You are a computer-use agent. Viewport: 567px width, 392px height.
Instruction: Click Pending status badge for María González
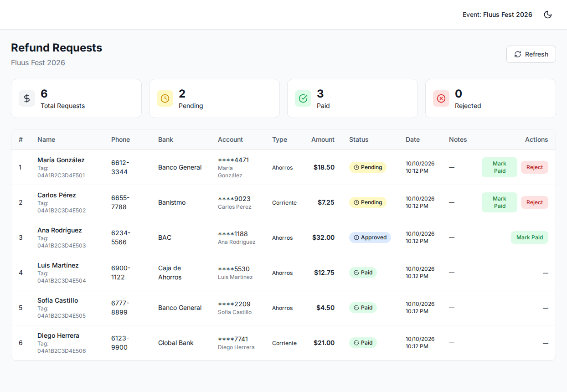pyautogui.click(x=368, y=167)
